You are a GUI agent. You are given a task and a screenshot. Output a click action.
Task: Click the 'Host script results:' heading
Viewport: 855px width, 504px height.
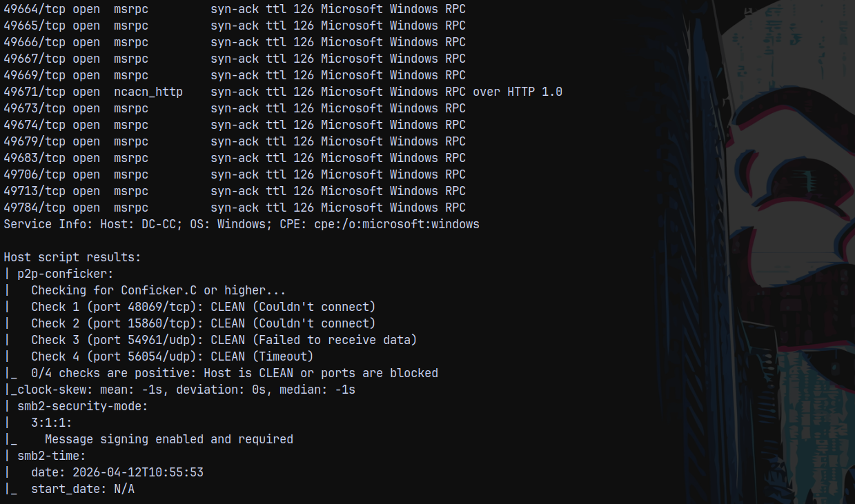click(x=72, y=257)
